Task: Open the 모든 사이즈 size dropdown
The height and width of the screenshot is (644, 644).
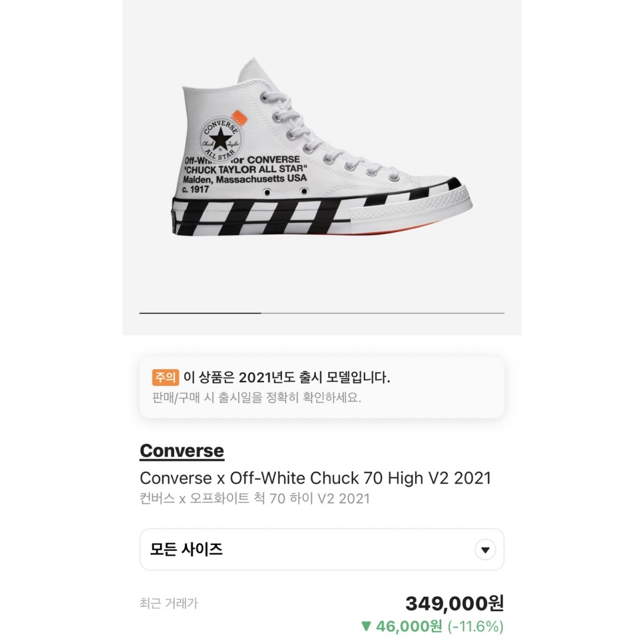Action: (x=321, y=549)
